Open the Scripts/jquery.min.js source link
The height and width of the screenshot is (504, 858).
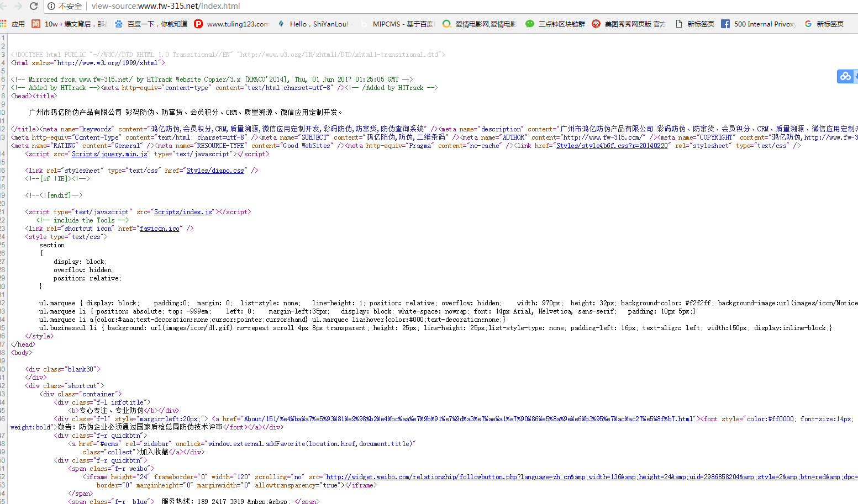(x=109, y=154)
